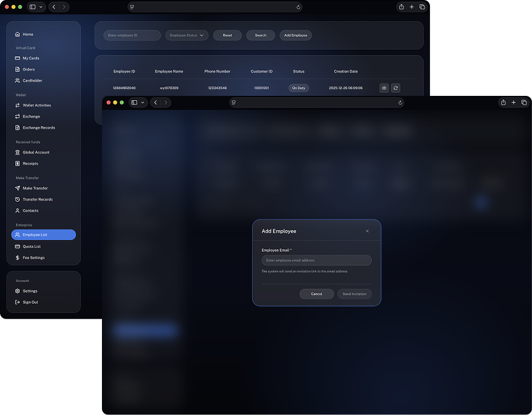Toggle the sidebar in the front browser window
The image size is (532, 415).
[134, 103]
